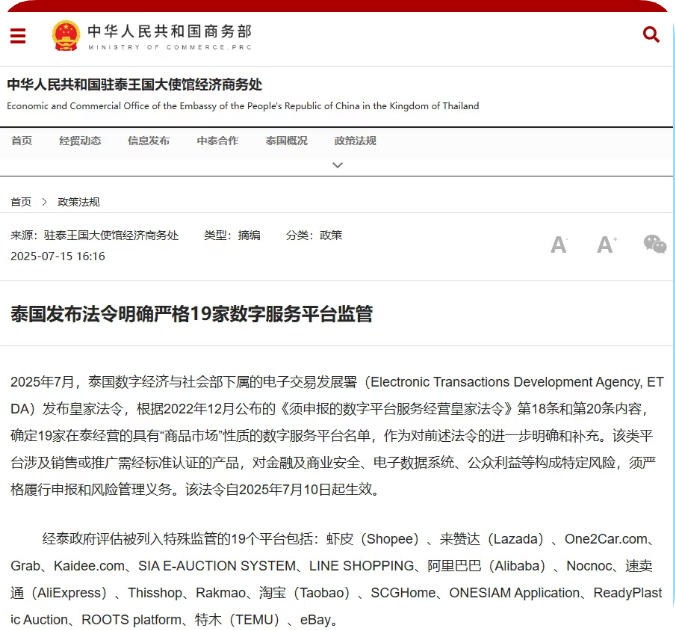
Task: Open the 中泰合作 navigation item
Action: coord(217,141)
